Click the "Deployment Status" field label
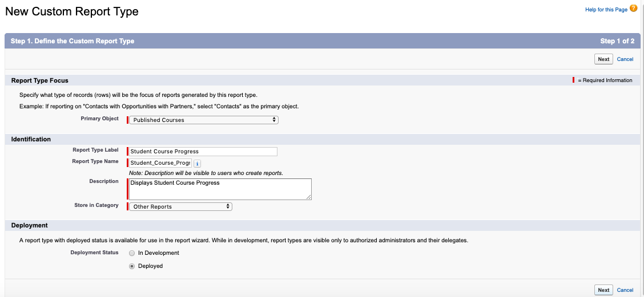644x297 pixels. pyautogui.click(x=94, y=252)
